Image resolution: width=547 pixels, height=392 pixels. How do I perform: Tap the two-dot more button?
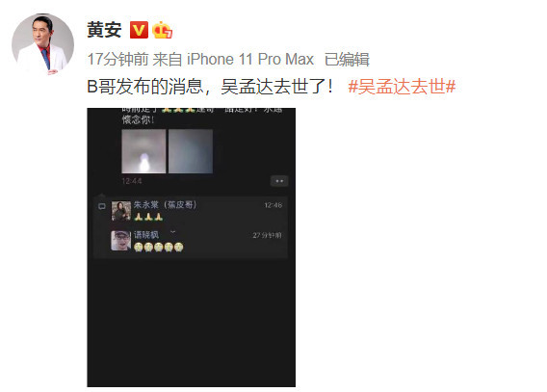tap(279, 181)
